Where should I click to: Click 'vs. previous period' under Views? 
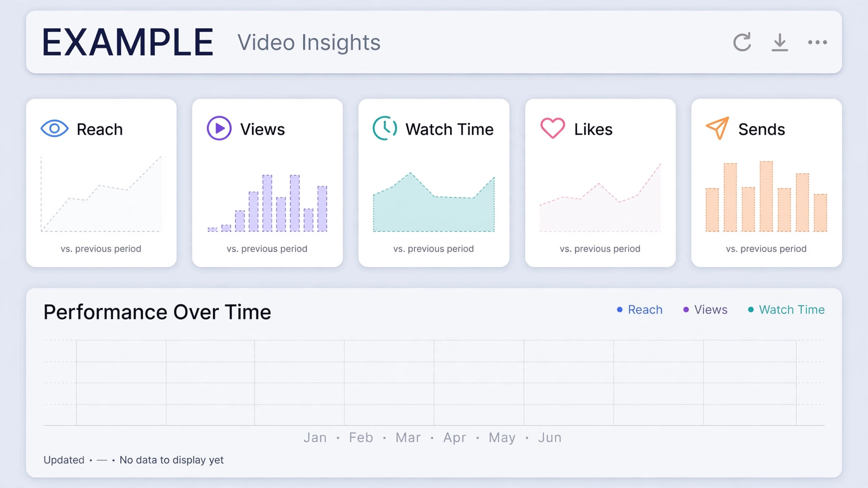(267, 249)
